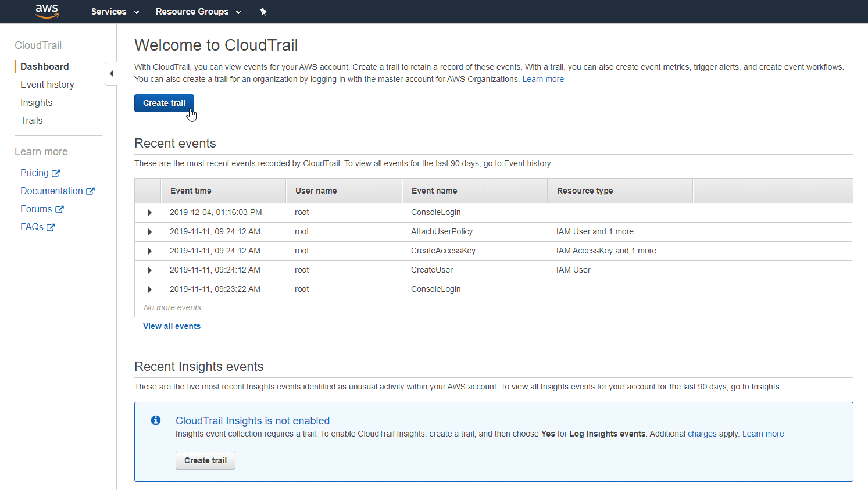Open the favorites pin icon in navigation bar
The height and width of the screenshot is (490, 868).
click(263, 11)
